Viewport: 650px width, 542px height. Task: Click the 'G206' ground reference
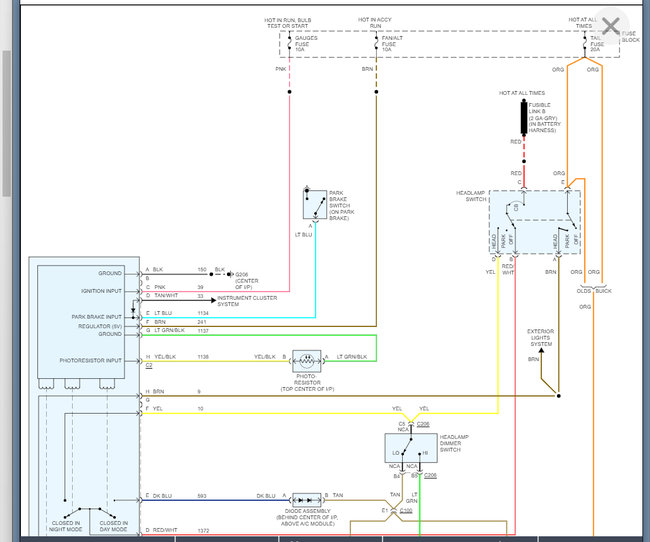click(x=242, y=275)
